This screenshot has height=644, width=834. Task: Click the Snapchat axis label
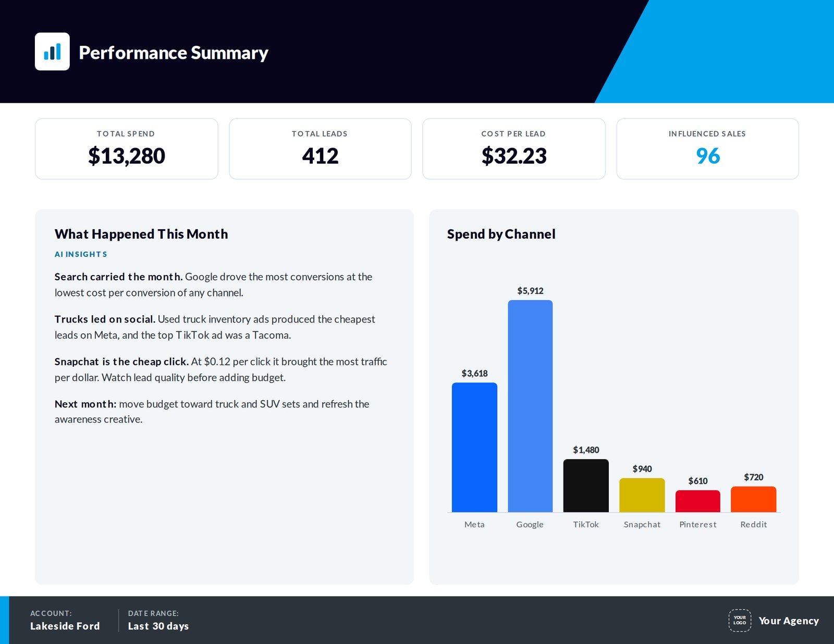pos(642,525)
